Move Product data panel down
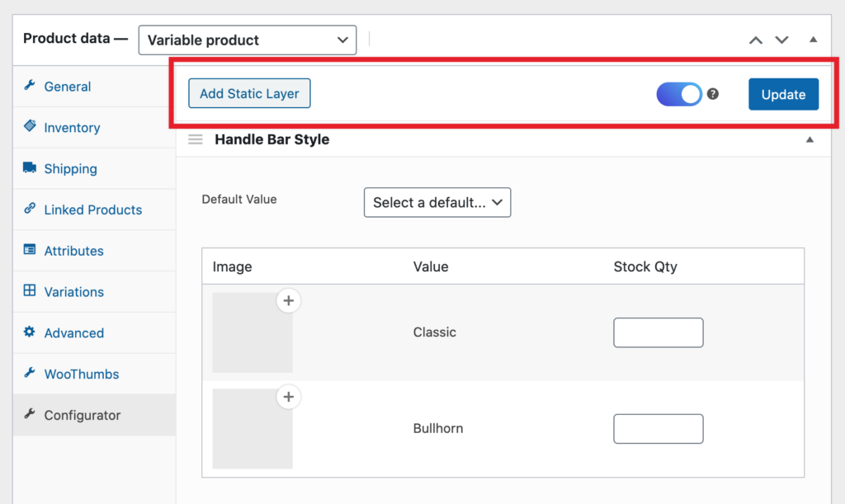 [782, 40]
